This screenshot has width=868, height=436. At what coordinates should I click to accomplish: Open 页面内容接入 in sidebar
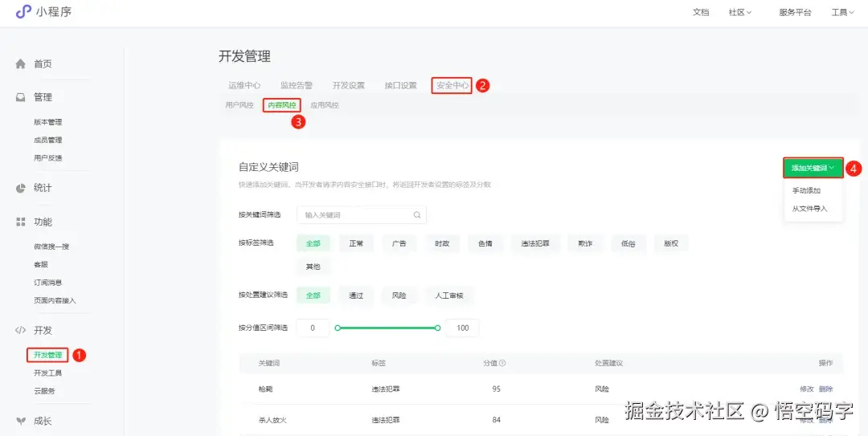[55, 300]
